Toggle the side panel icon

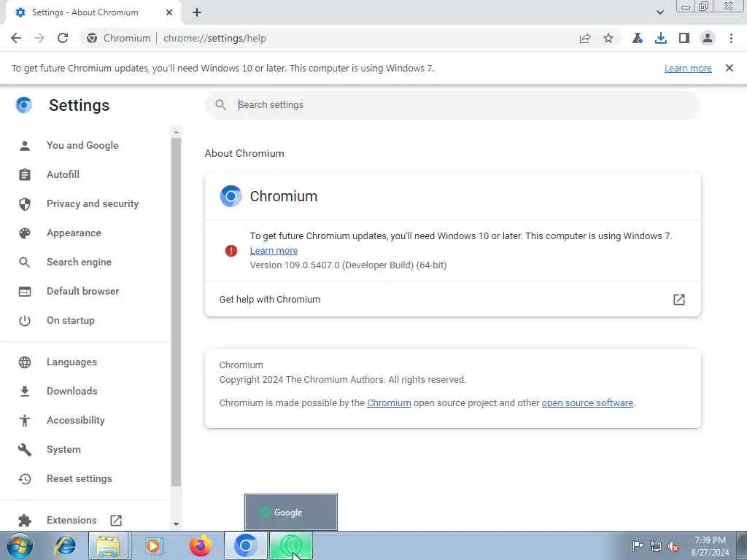coord(684,38)
